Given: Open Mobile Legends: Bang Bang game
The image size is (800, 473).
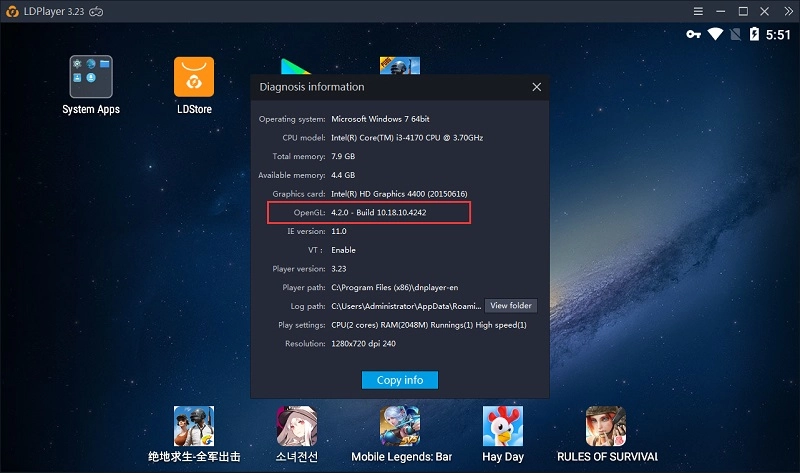Looking at the screenshot, I should pyautogui.click(x=400, y=427).
